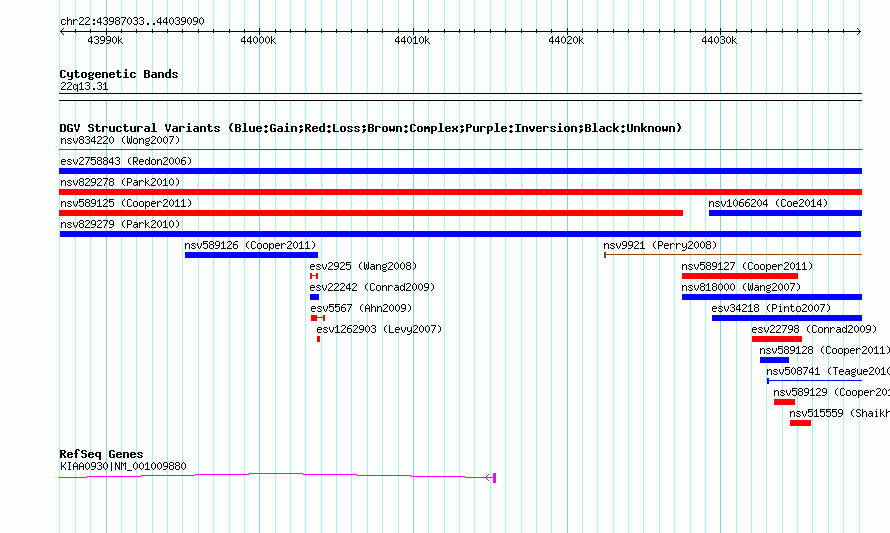Click the blue nsv1066204 gain bar
Viewport: 890px width, 533px height.
[785, 213]
